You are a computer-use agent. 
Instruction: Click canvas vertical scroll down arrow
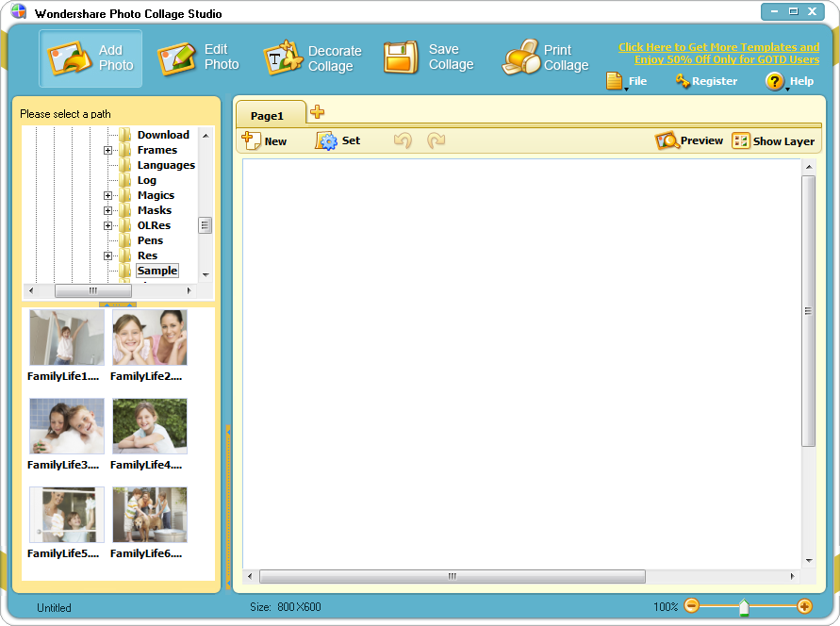point(808,561)
